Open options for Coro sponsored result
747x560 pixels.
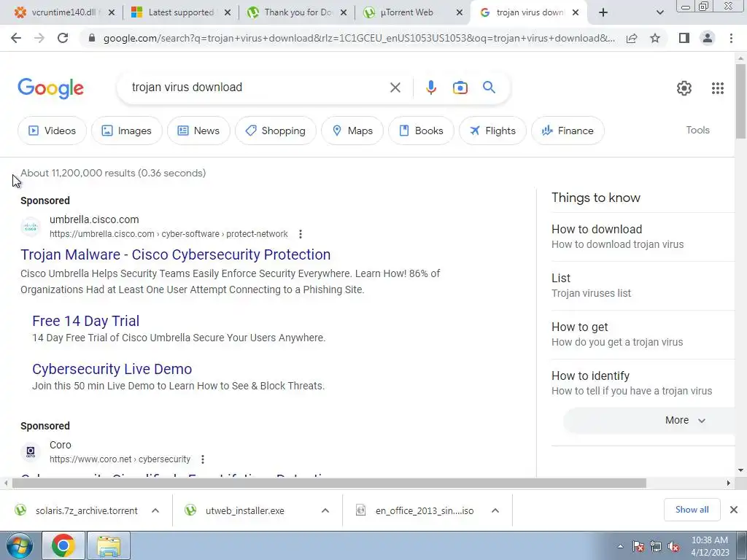point(203,459)
